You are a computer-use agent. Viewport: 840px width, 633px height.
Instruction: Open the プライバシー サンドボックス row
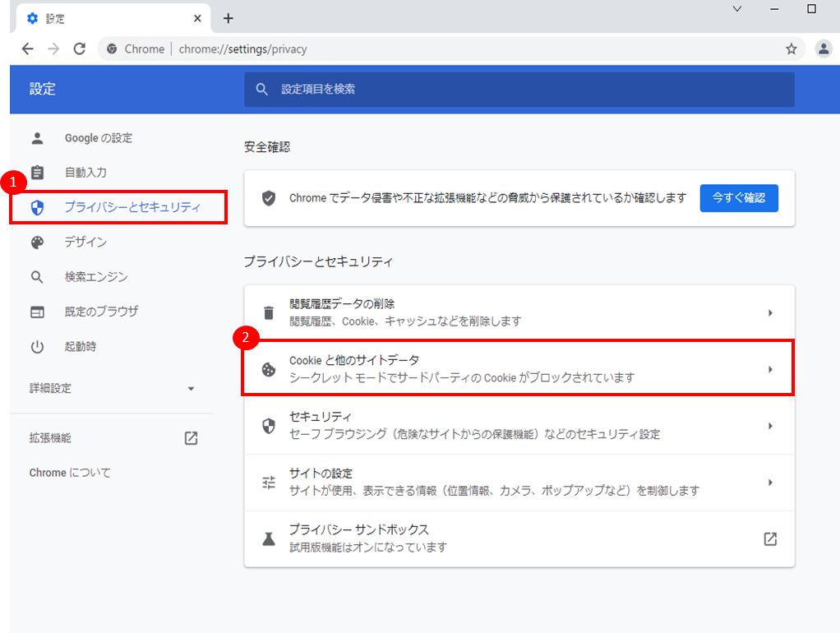(519, 538)
